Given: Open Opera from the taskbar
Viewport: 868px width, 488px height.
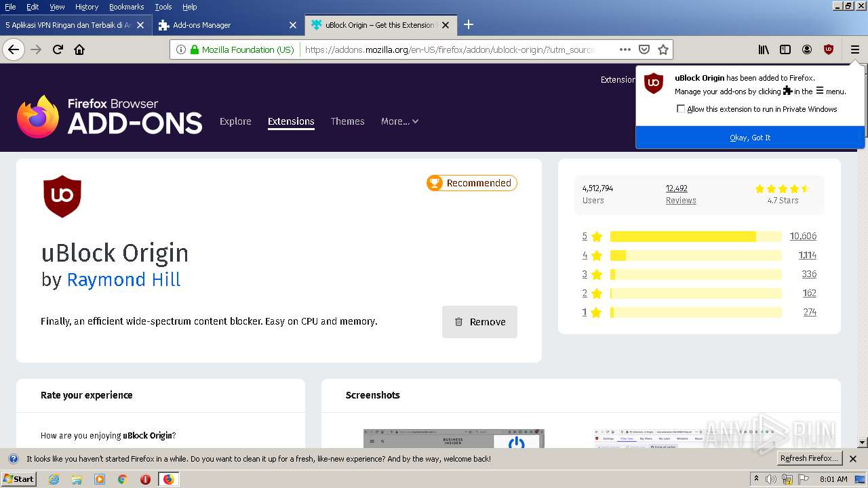Looking at the screenshot, I should 145,479.
